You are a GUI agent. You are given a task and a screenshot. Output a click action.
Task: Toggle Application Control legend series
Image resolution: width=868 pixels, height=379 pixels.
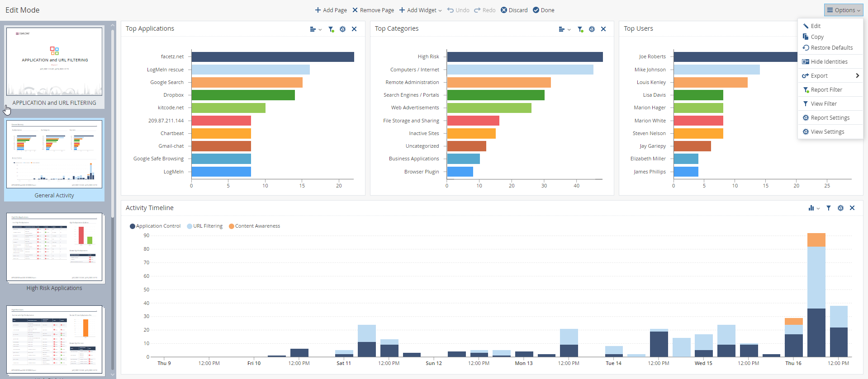click(x=155, y=226)
